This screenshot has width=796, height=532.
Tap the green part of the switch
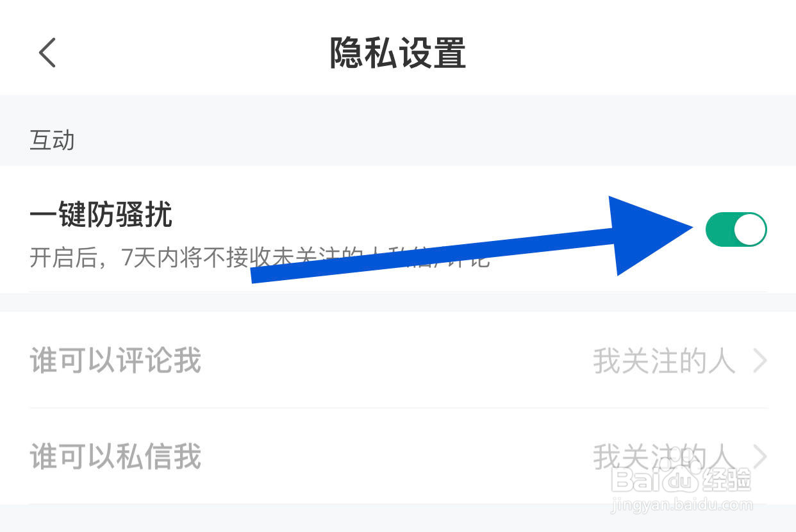point(719,229)
